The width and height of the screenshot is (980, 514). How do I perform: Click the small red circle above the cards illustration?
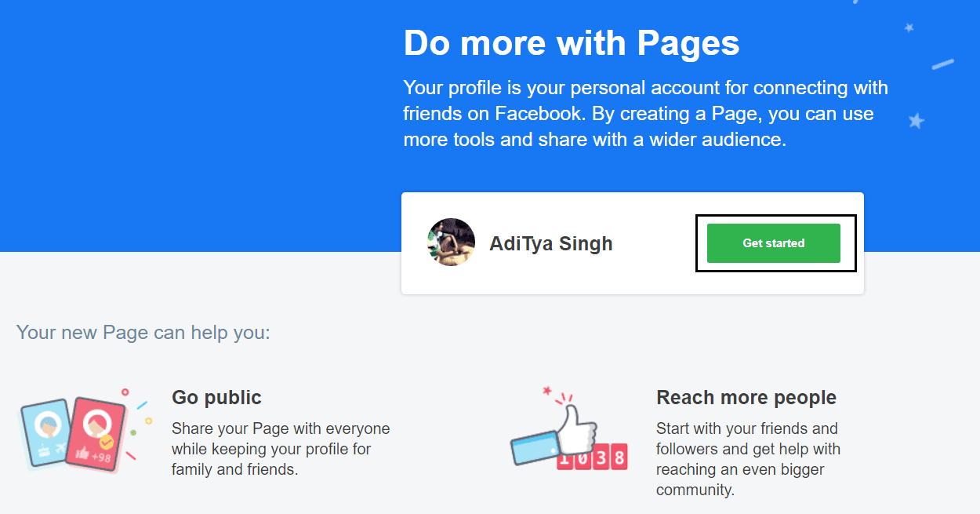pos(125,391)
